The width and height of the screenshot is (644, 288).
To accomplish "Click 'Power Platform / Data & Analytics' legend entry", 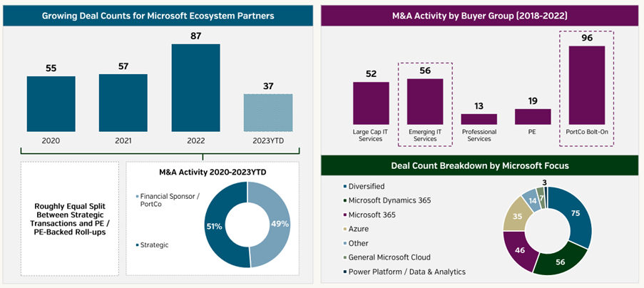I will coord(404,272).
